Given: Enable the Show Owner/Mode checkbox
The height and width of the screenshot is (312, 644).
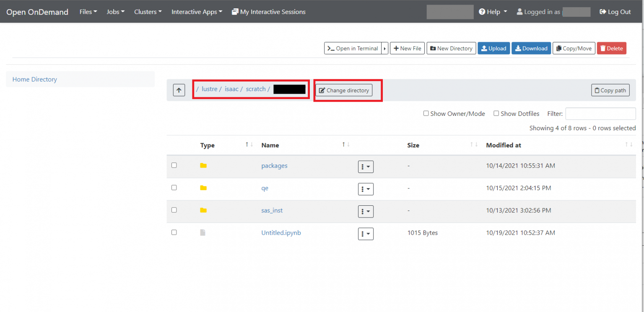Looking at the screenshot, I should [x=426, y=113].
